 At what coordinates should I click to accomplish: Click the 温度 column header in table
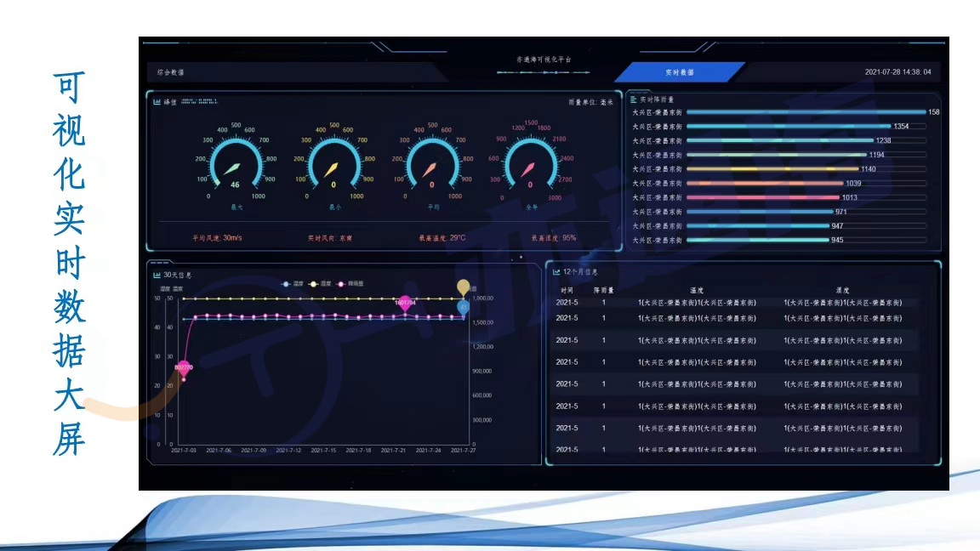697,291
